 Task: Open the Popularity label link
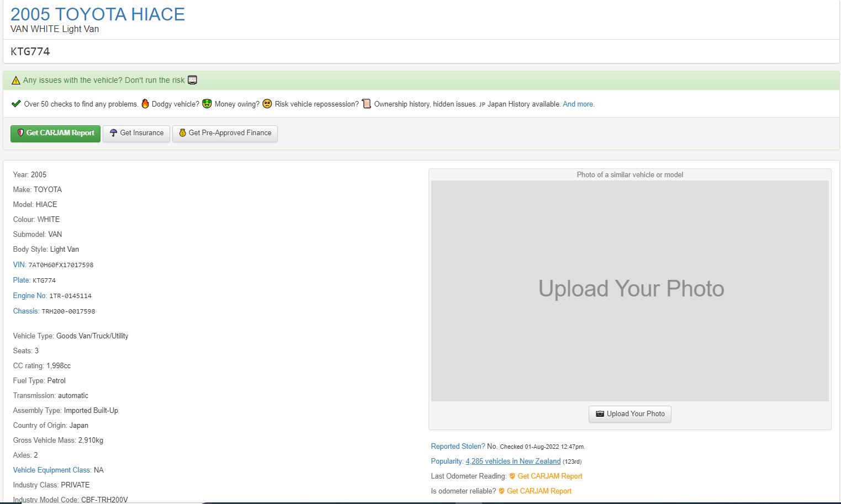[x=447, y=461]
